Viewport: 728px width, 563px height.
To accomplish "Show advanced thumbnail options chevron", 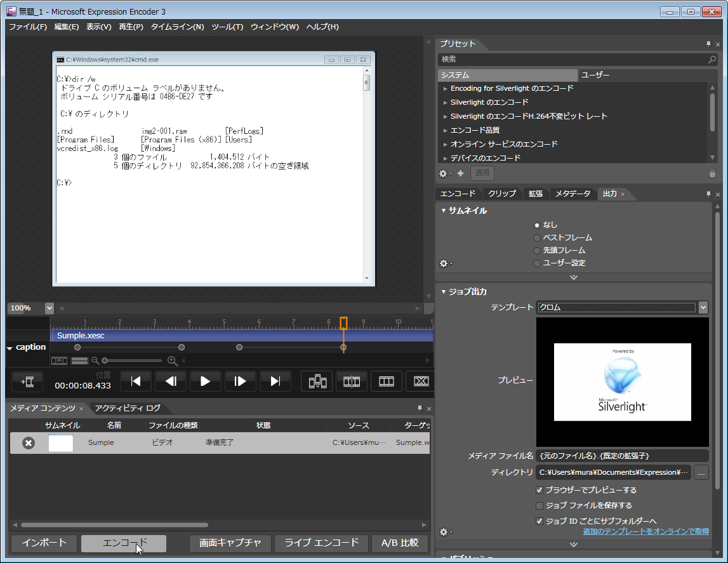I will coord(574,277).
